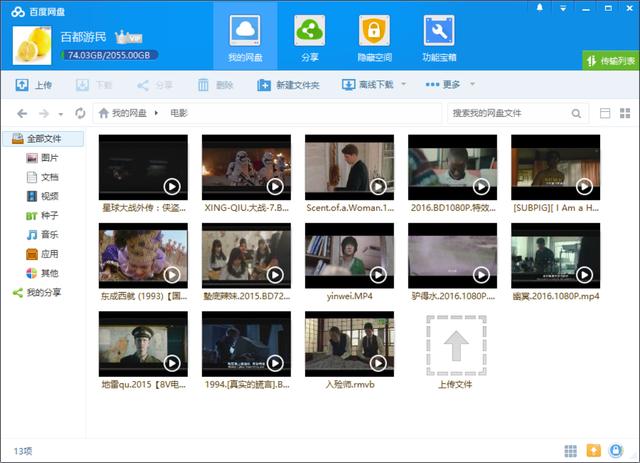
Task: Filter by 图片 in the sidebar
Action: click(x=42, y=158)
